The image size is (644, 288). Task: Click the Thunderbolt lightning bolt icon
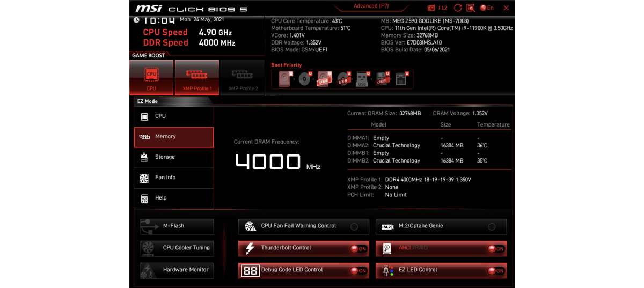(250, 248)
